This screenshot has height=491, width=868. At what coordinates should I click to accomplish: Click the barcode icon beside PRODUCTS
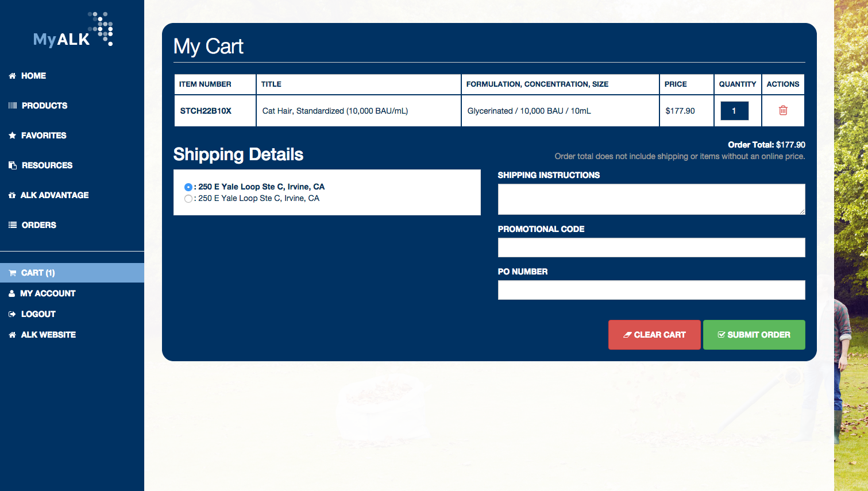point(13,106)
